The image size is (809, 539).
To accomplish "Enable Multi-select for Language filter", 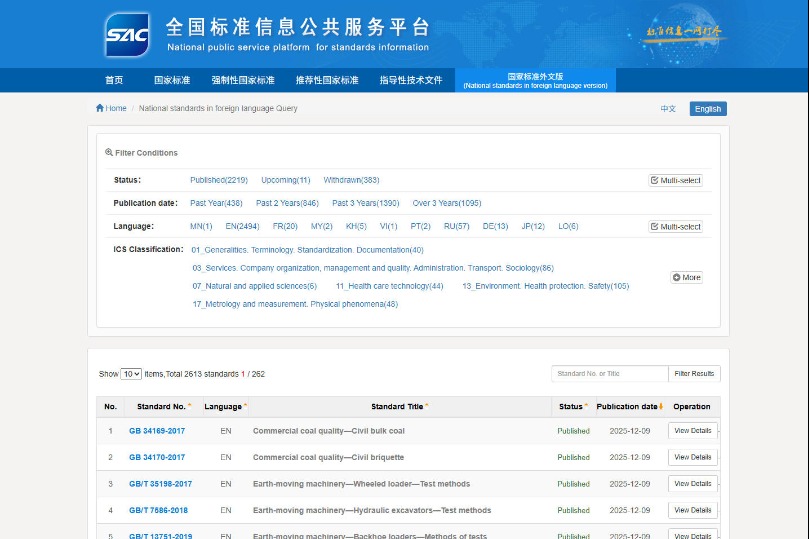I will [x=676, y=227].
